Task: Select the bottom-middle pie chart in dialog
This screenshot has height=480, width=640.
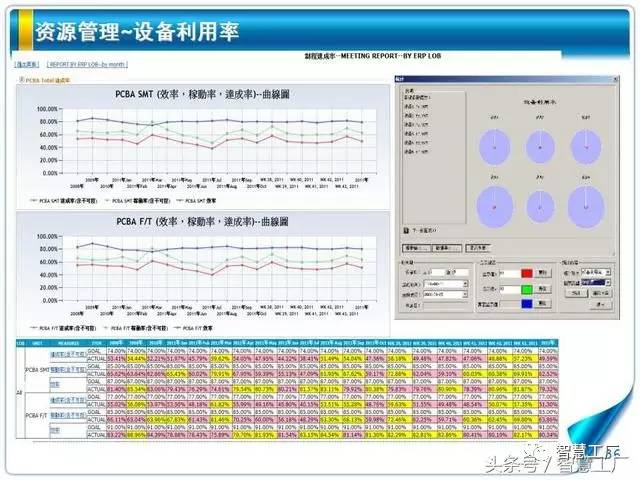Action: tap(539, 205)
